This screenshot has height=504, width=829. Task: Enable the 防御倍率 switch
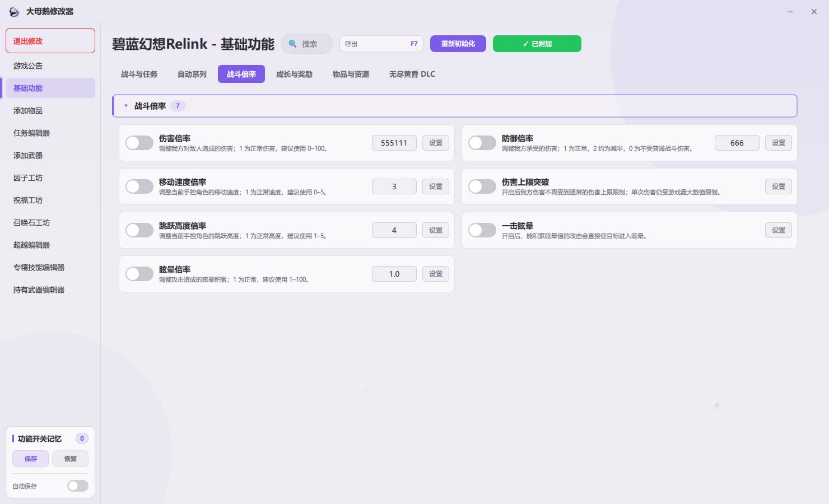(482, 143)
